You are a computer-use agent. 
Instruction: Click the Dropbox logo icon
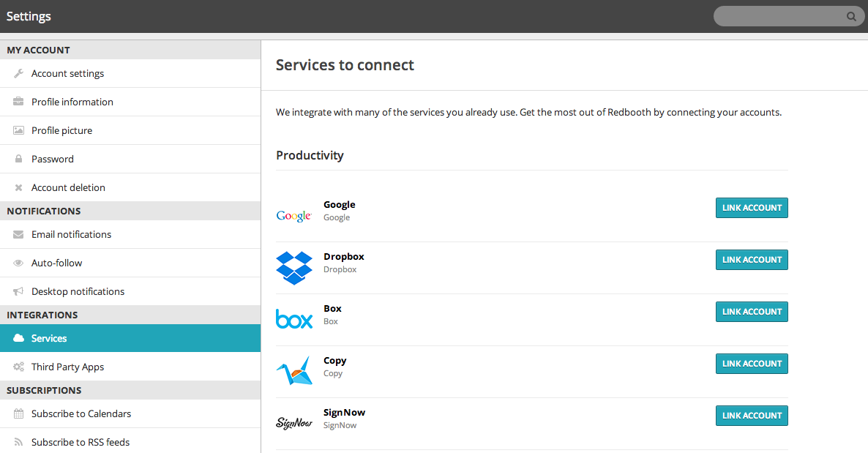tap(294, 268)
